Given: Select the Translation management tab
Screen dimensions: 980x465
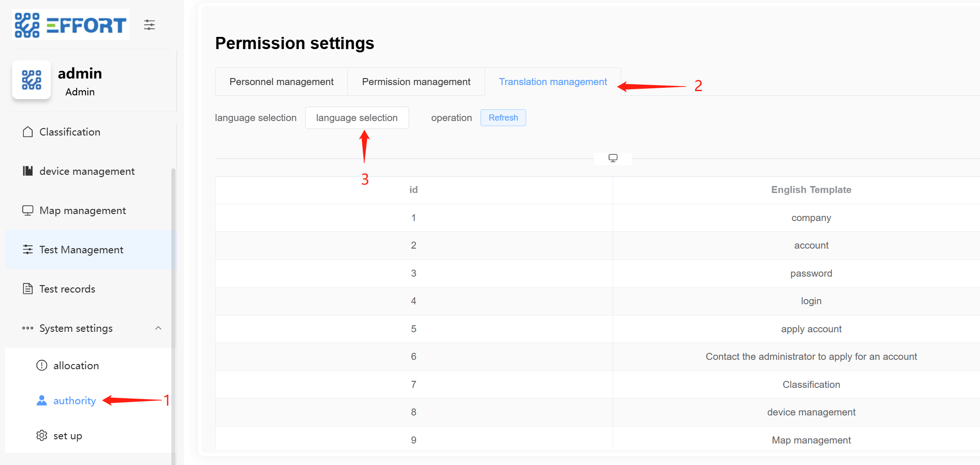Looking at the screenshot, I should (x=553, y=82).
